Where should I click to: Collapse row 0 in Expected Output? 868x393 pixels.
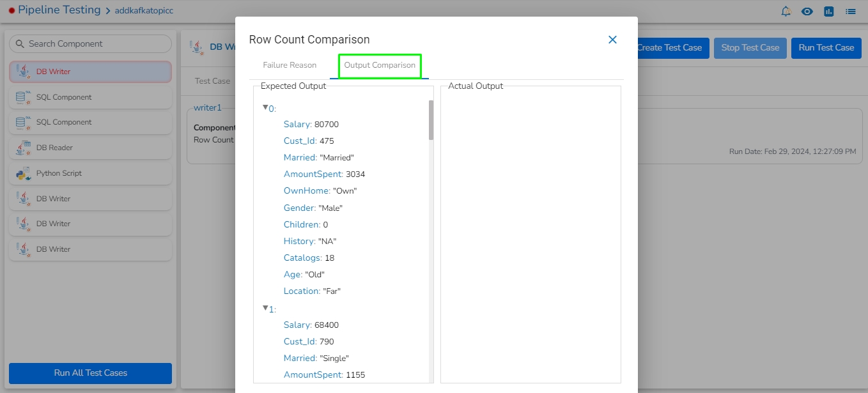point(265,107)
